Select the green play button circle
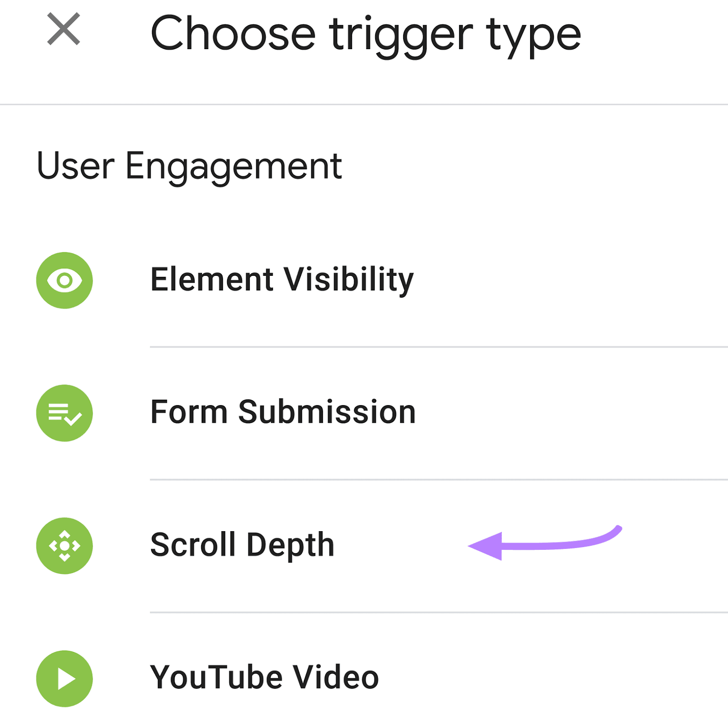 coord(64,678)
